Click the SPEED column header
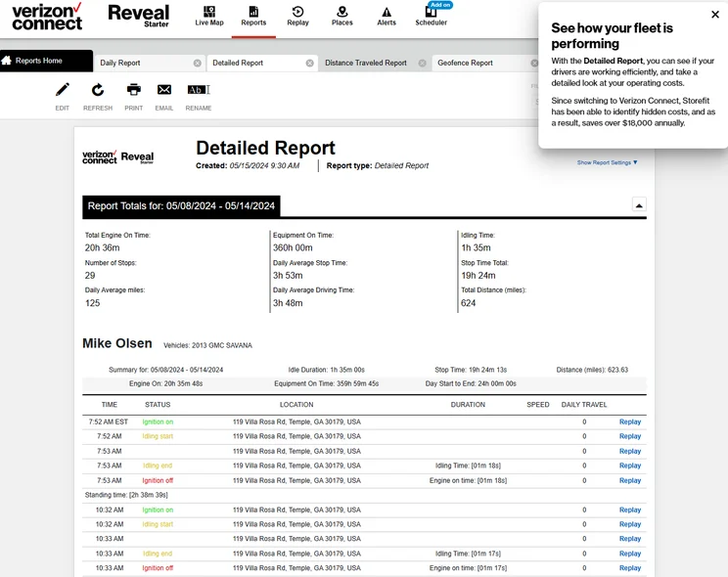The width and height of the screenshot is (728, 577). click(537, 405)
